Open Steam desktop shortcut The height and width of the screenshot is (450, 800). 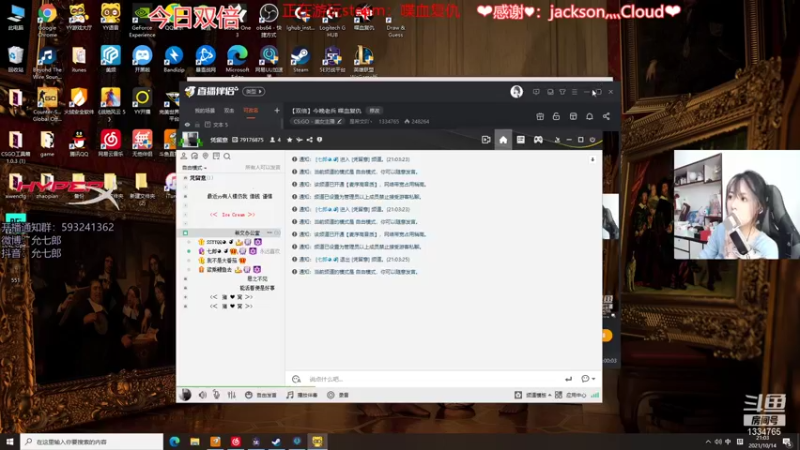[x=301, y=60]
